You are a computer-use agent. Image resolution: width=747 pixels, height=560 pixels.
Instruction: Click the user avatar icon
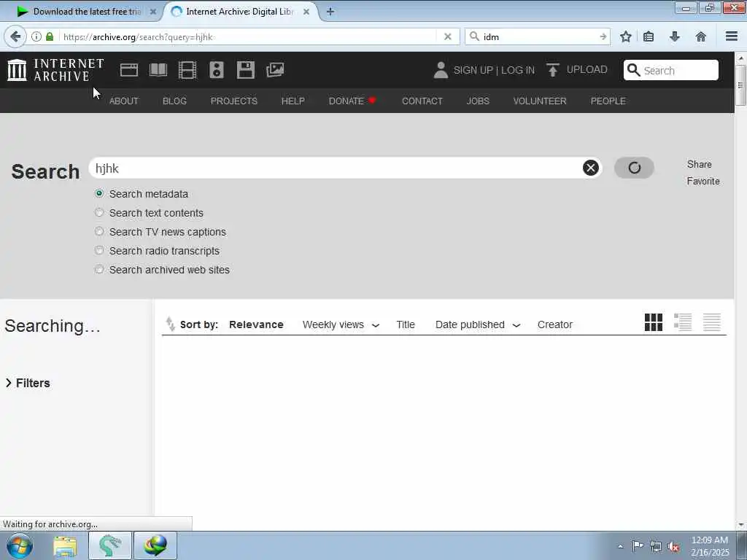[x=441, y=70]
